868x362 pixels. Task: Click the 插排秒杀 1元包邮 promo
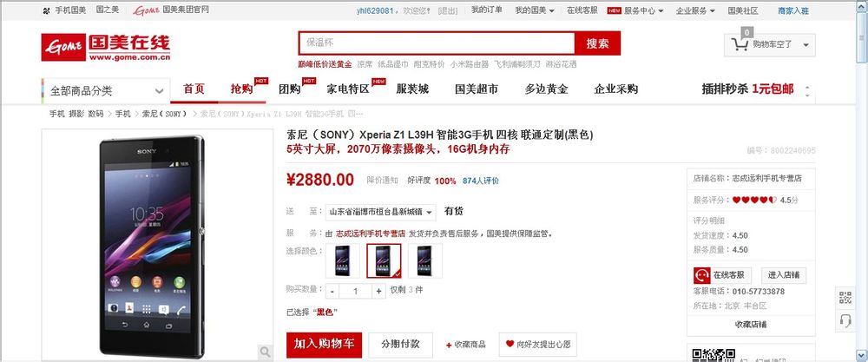(x=747, y=89)
